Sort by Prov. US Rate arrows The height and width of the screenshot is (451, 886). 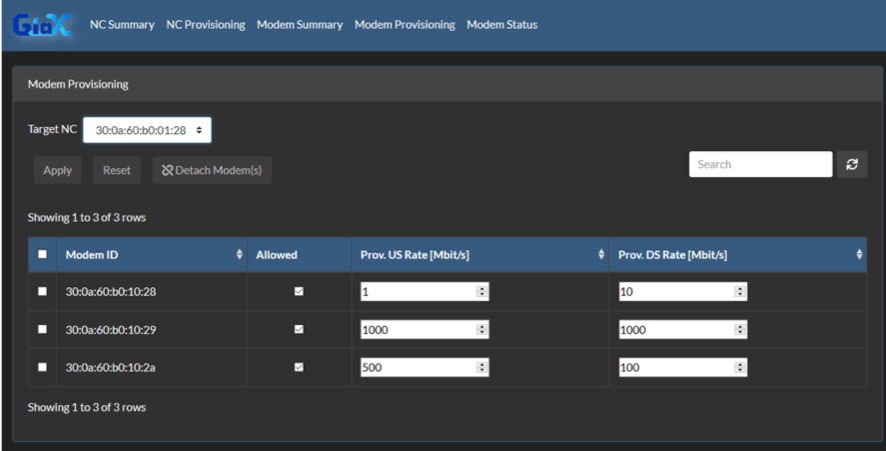click(x=601, y=254)
